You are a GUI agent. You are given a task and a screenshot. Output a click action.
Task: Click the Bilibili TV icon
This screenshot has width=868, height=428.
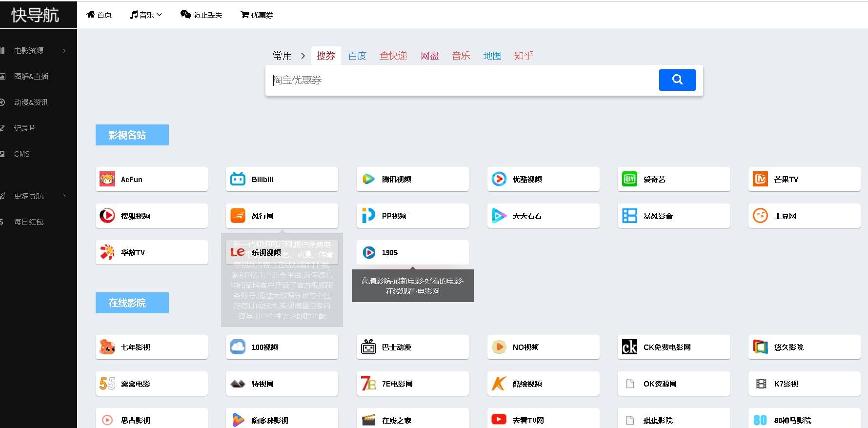(238, 179)
